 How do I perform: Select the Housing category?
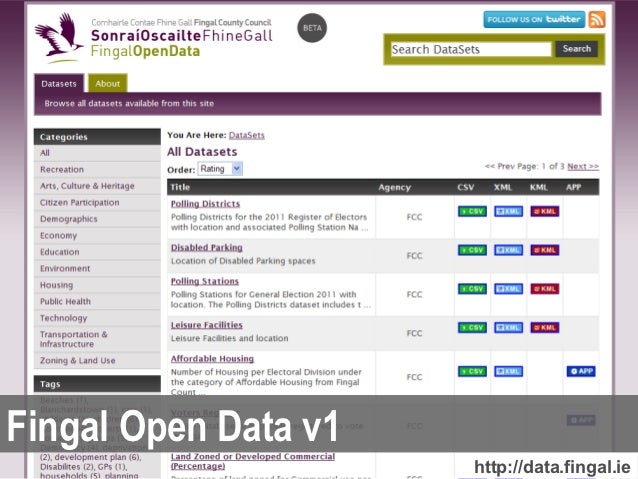point(97,285)
